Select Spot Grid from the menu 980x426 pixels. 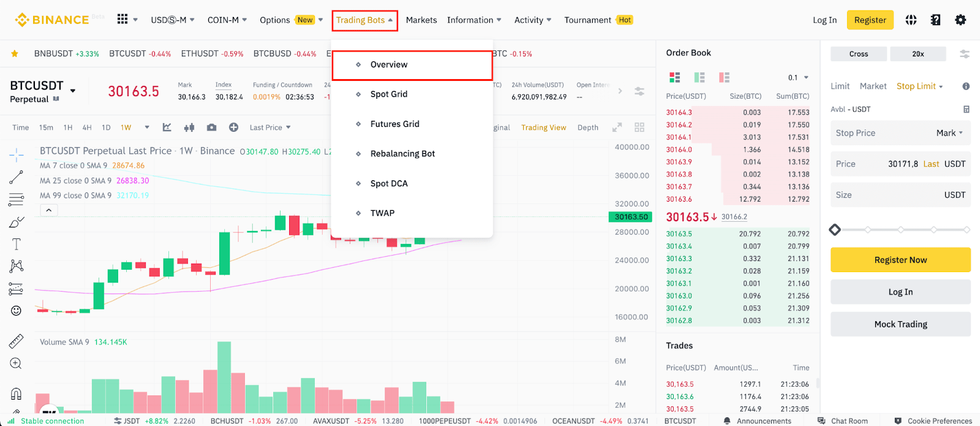pyautogui.click(x=412, y=94)
